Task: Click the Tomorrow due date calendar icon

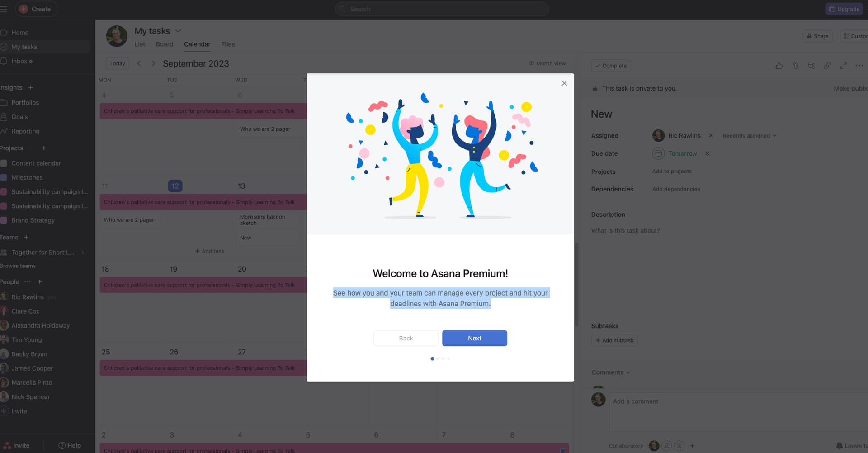Action: pos(659,153)
